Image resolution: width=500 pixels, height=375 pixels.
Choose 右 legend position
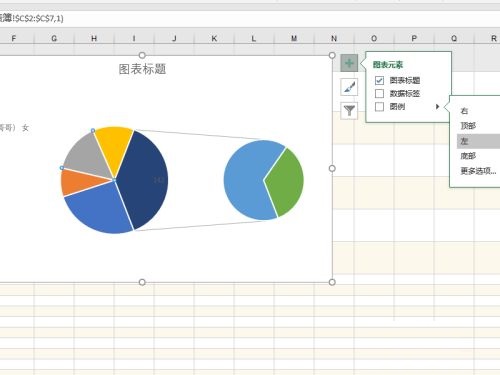(x=464, y=111)
